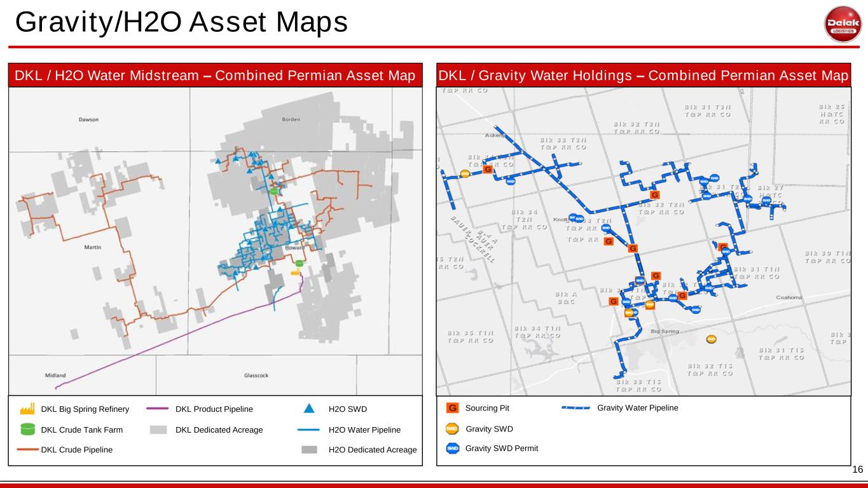Click the page number 16
This screenshot has width=868, height=488.
click(x=857, y=470)
